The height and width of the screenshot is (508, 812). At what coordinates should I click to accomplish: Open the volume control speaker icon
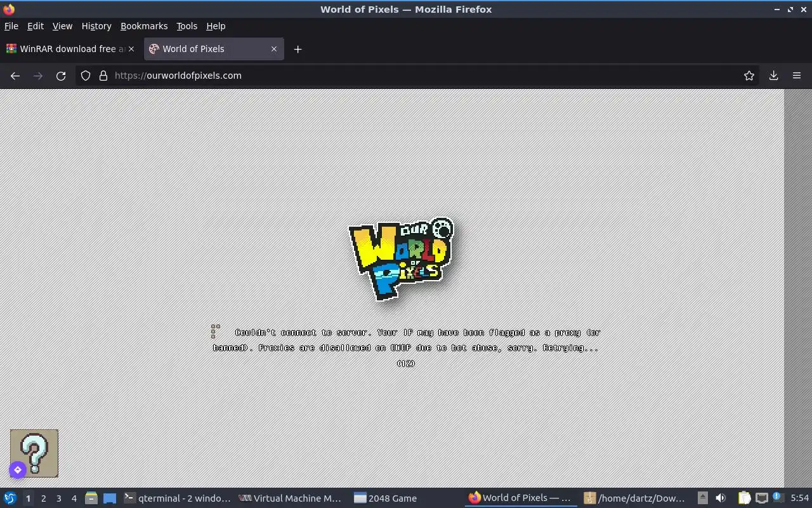click(721, 498)
